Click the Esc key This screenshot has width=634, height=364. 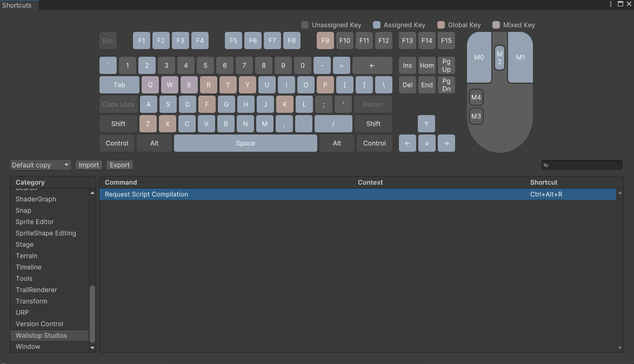[x=108, y=40]
